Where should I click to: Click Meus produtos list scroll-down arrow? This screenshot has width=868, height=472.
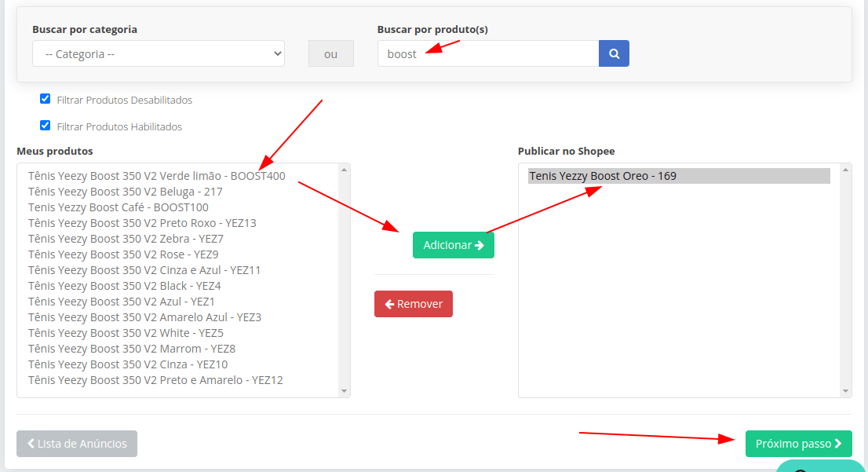344,391
